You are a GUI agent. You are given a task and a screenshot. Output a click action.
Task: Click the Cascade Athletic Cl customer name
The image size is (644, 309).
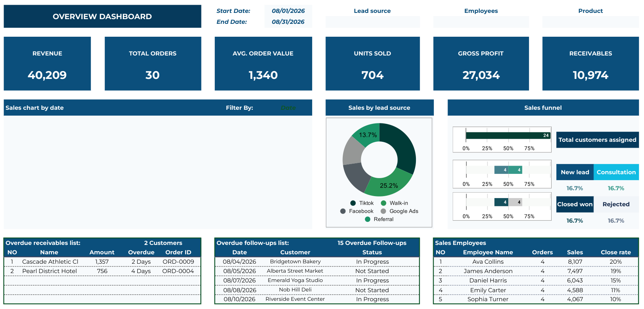pos(50,262)
